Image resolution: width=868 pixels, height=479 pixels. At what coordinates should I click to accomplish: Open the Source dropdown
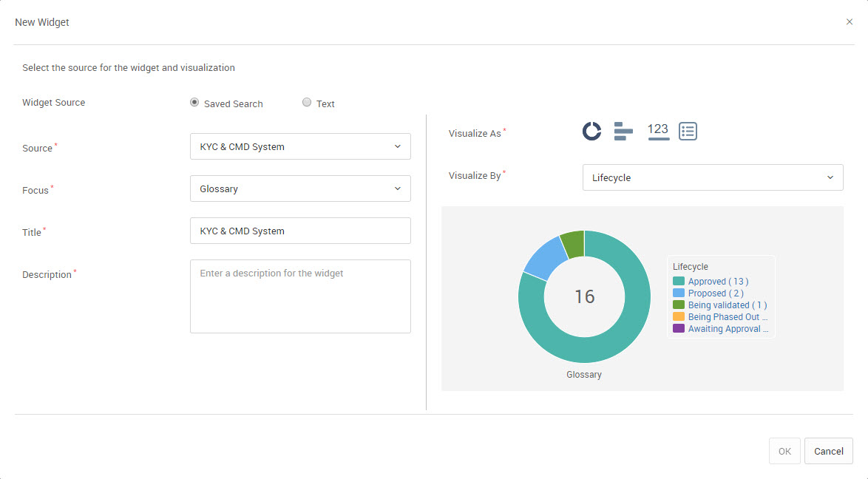(300, 146)
